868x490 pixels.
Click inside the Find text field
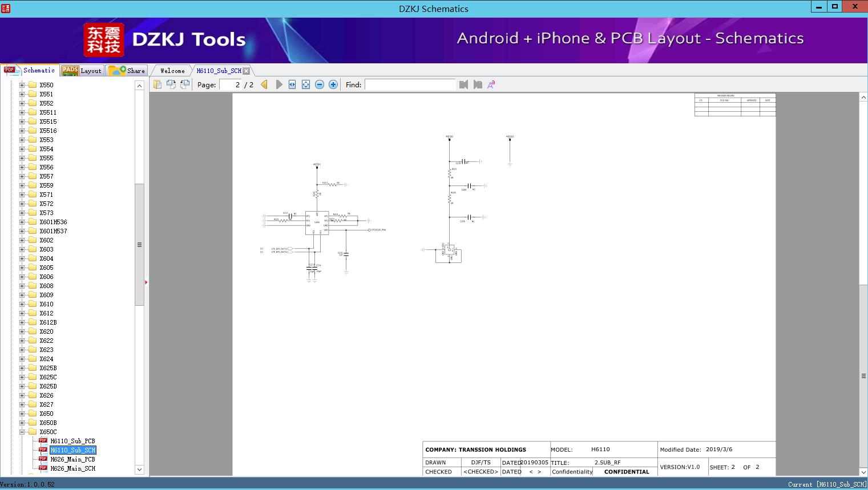410,84
